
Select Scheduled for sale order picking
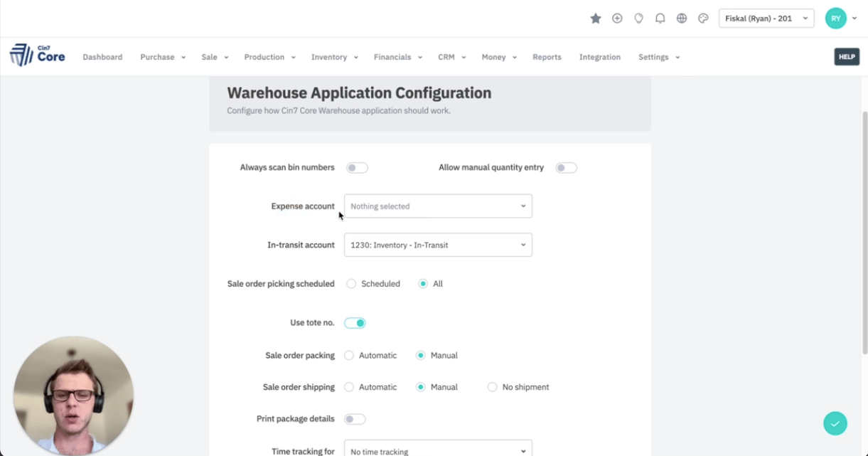(351, 284)
